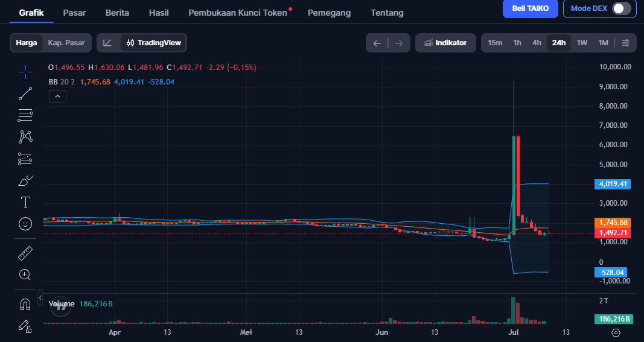Set interval to 1M

click(x=603, y=43)
